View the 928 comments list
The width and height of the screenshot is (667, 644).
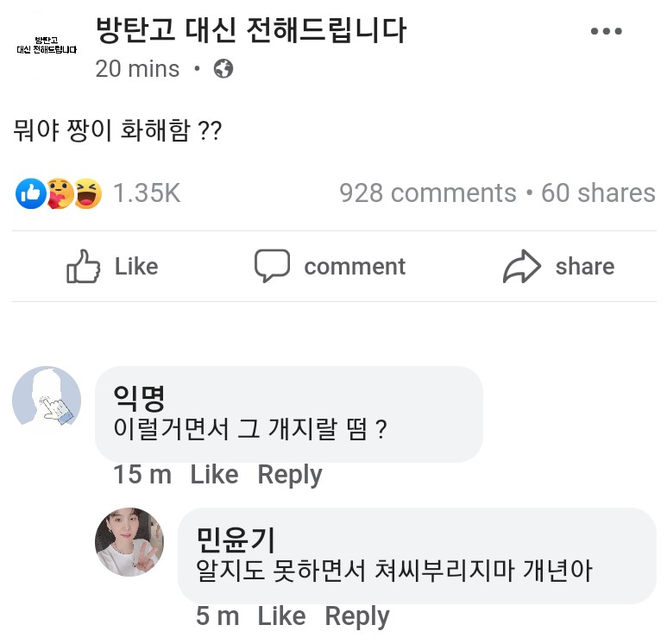point(427,193)
